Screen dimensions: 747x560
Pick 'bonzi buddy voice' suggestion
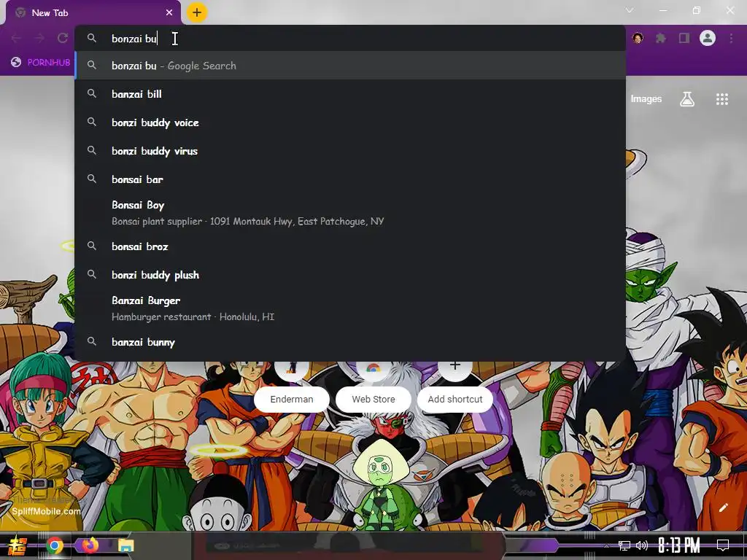349,122
